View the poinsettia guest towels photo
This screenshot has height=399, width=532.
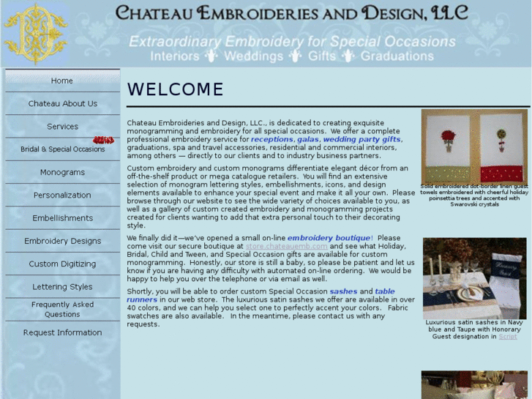coord(474,146)
